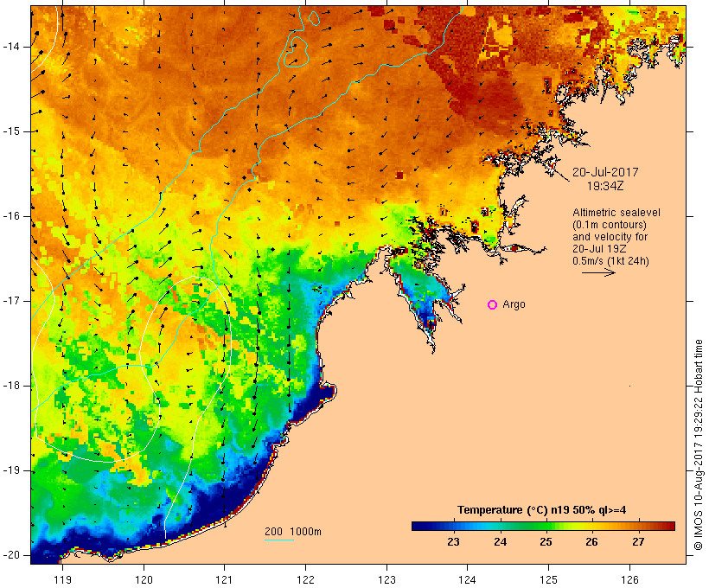The image size is (709, 588).
Task: Click the longitude axis label '122'
Action: pos(306,580)
